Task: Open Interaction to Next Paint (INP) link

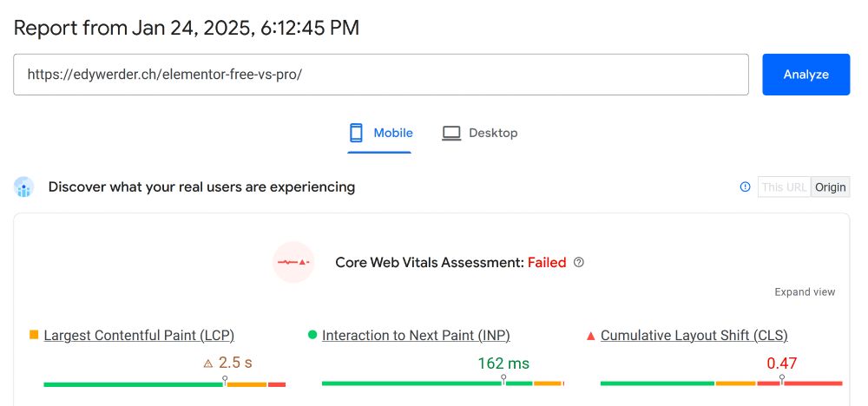Action: coord(416,335)
